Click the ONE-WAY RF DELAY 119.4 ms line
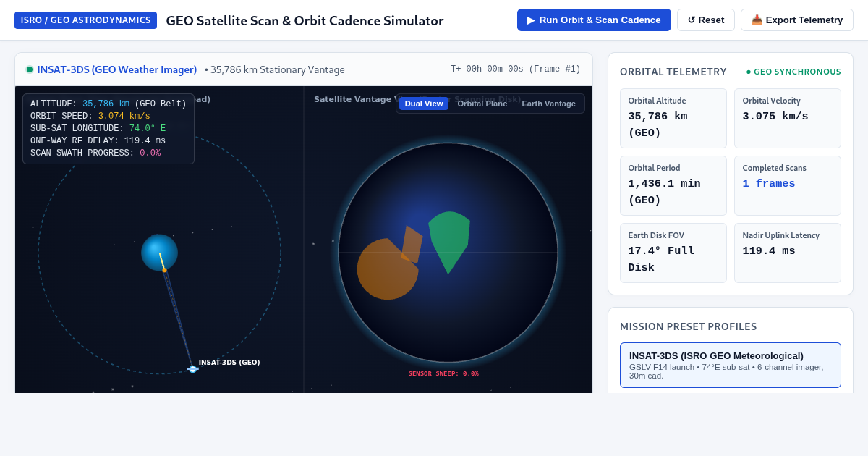868x456 pixels. pos(98,141)
